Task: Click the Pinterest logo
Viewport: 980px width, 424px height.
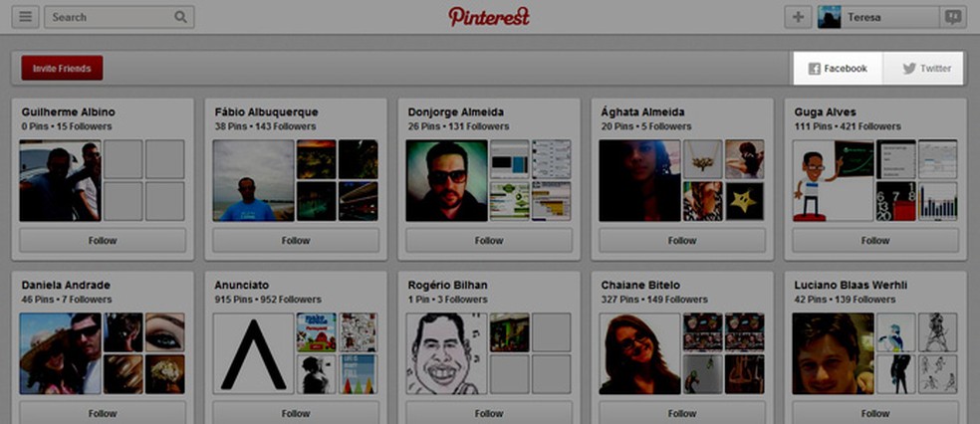Action: [x=489, y=17]
